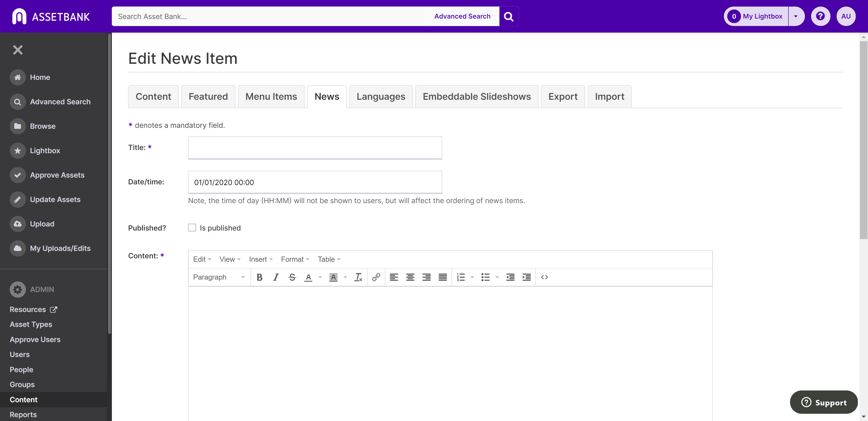The width and height of the screenshot is (868, 421).
Task: Click the Upload cloud icon
Action: click(x=18, y=224)
